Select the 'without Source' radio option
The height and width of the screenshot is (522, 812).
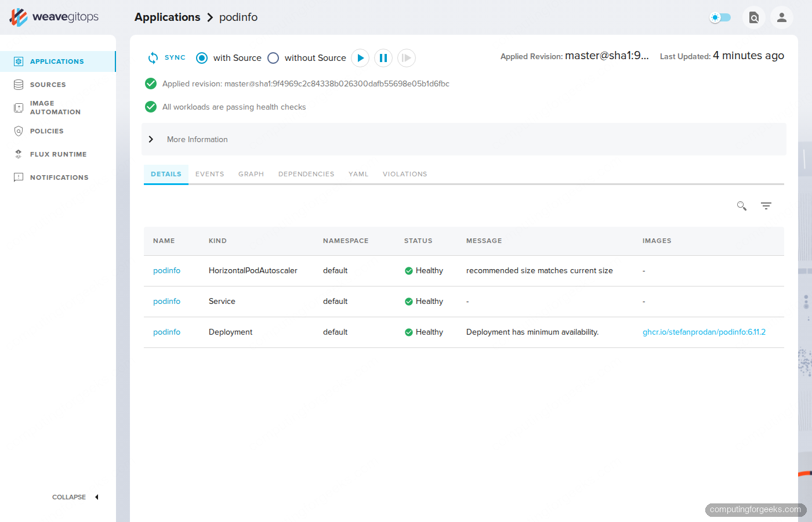273,58
